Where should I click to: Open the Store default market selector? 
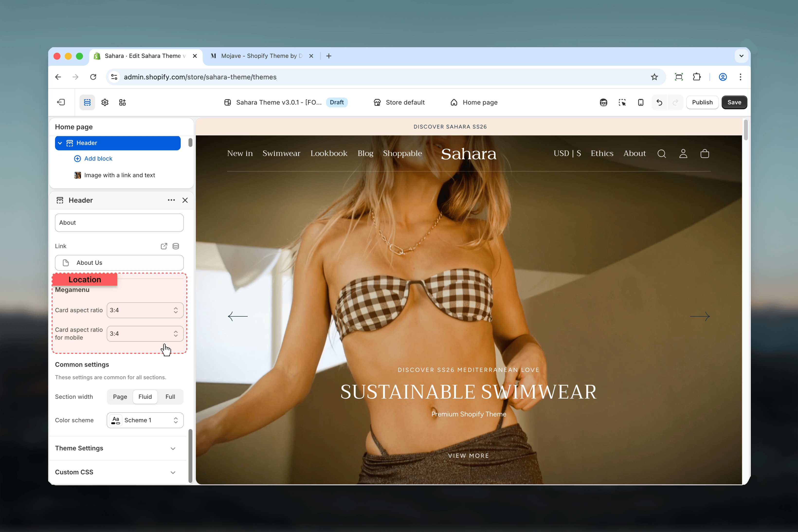[x=399, y=102]
